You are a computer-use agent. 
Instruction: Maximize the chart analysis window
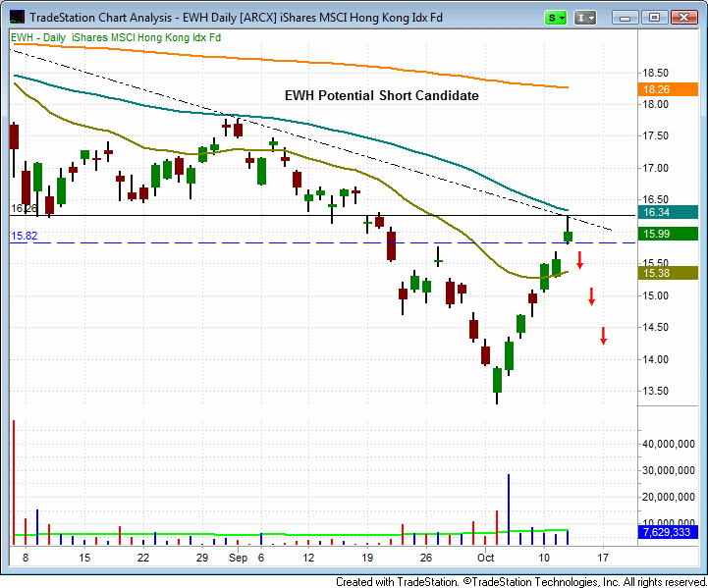[654, 18]
